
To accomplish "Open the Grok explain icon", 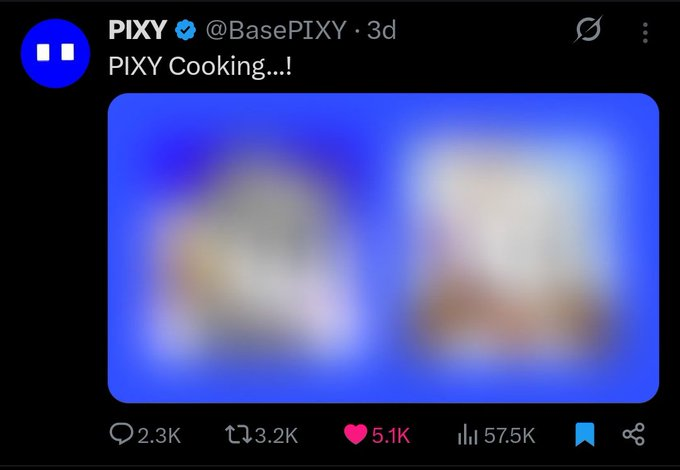I will coord(588,29).
